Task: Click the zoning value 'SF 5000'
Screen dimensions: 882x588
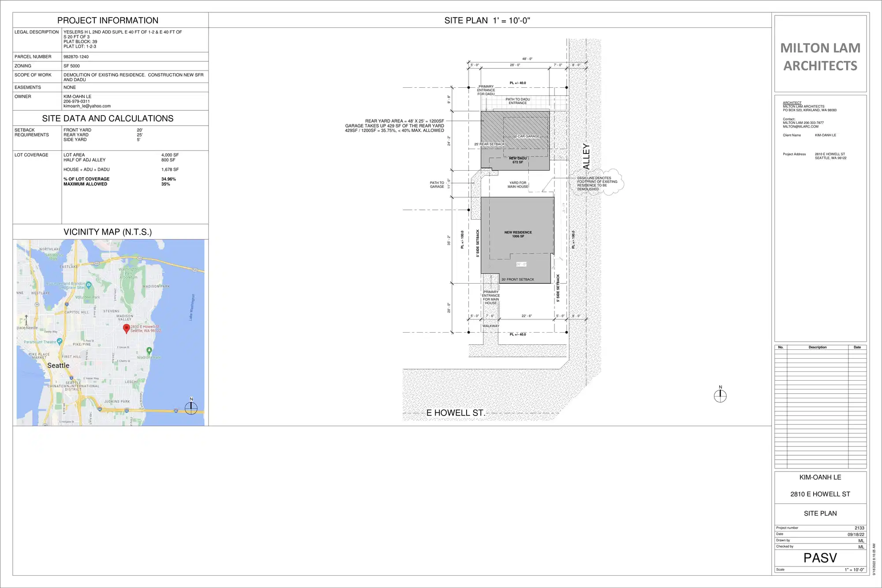Action: (71, 66)
